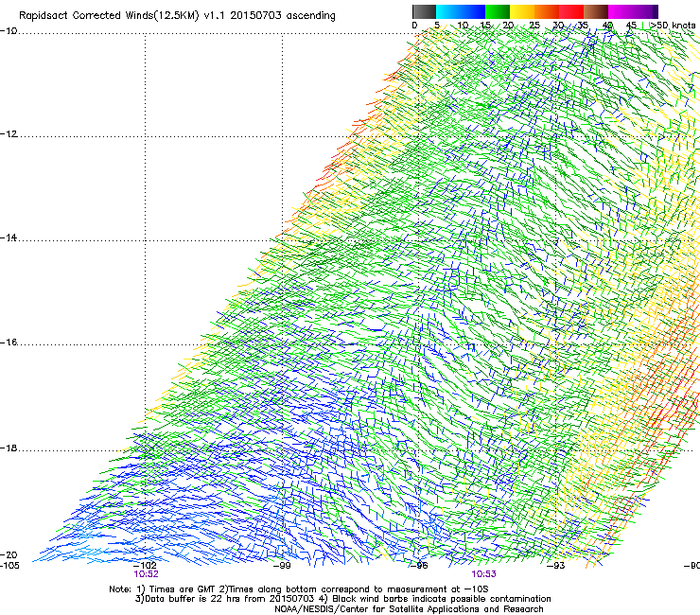Click the gray 0-5 knots legend swatch
Viewport: 700px width, 615px height.
click(424, 11)
